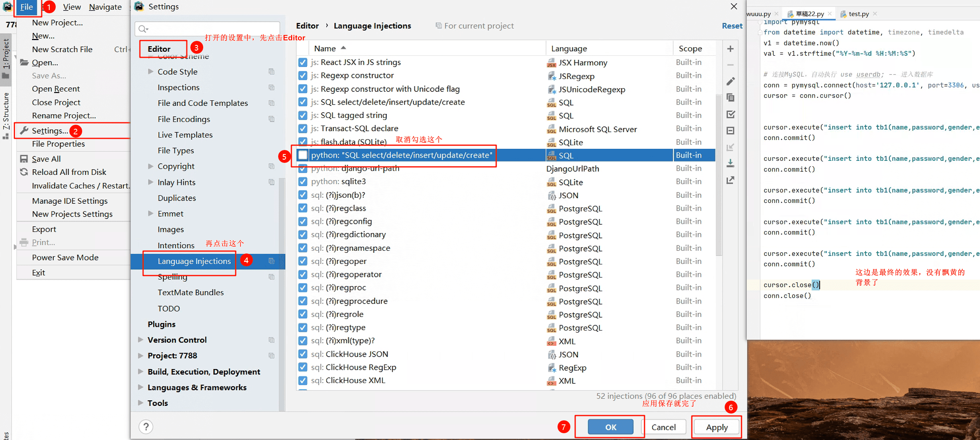The width and height of the screenshot is (980, 440).
Task: Toggle sql: (?i)json(b)? checkbox
Action: pos(303,195)
